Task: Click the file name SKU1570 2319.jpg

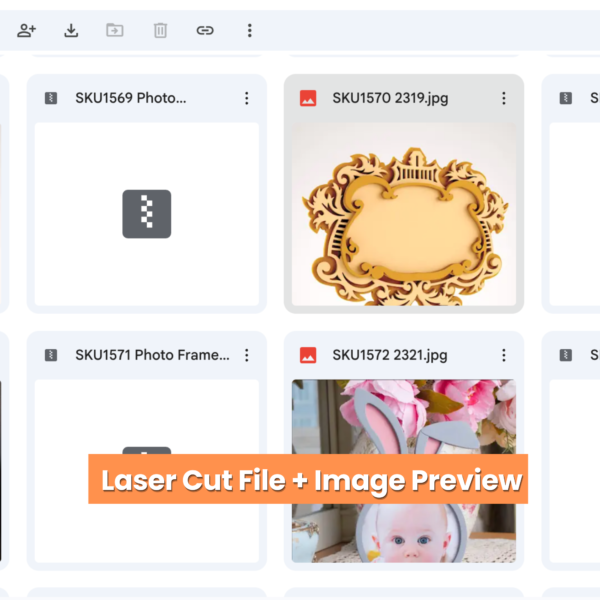Action: coord(390,98)
